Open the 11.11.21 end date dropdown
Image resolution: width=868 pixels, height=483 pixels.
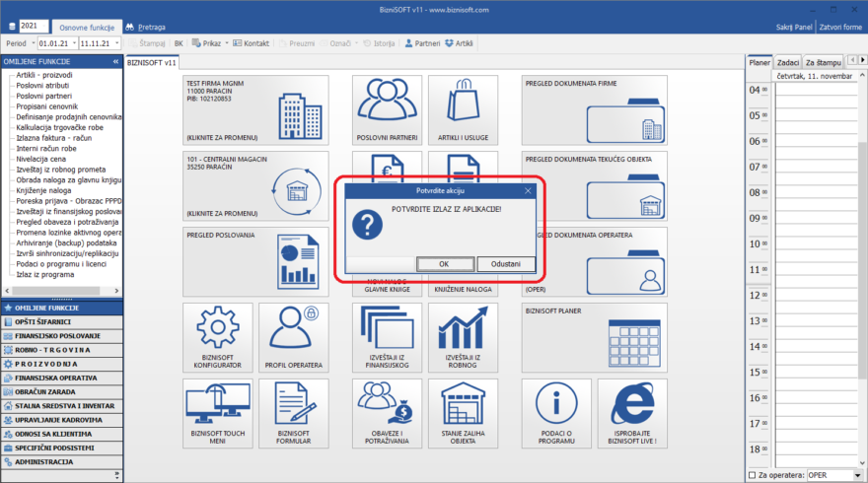click(x=116, y=43)
